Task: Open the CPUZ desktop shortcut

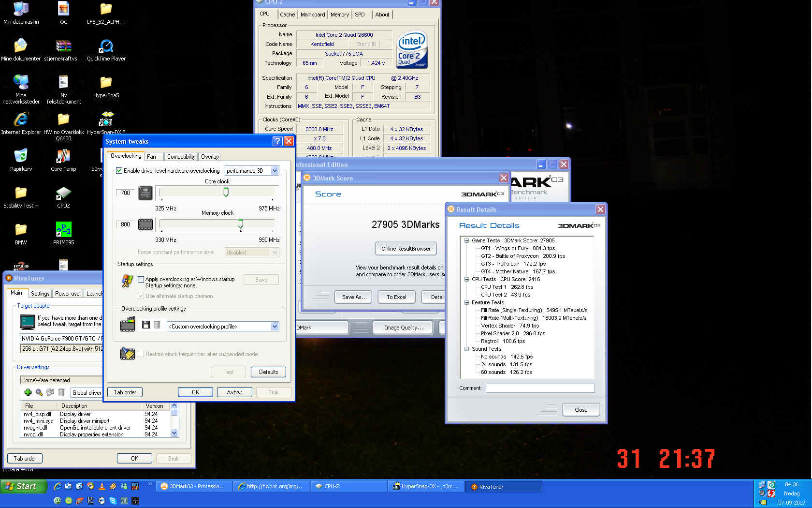Action: (63, 197)
